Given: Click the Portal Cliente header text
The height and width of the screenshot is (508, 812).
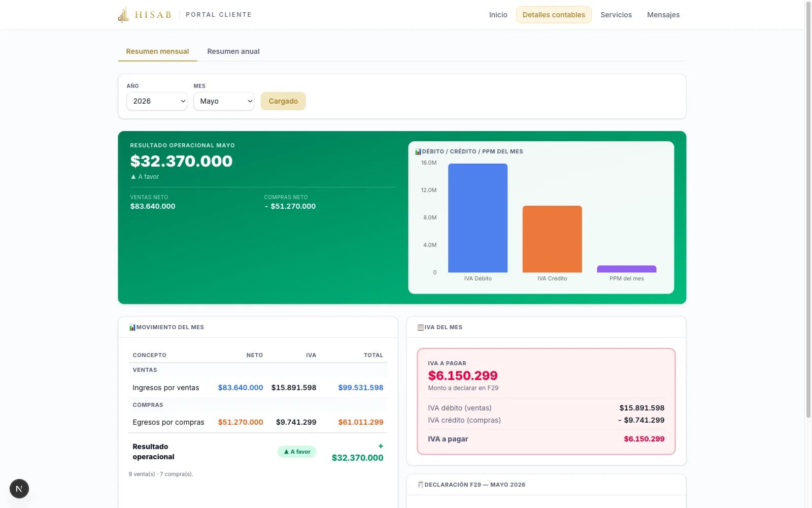Looking at the screenshot, I should [x=219, y=15].
